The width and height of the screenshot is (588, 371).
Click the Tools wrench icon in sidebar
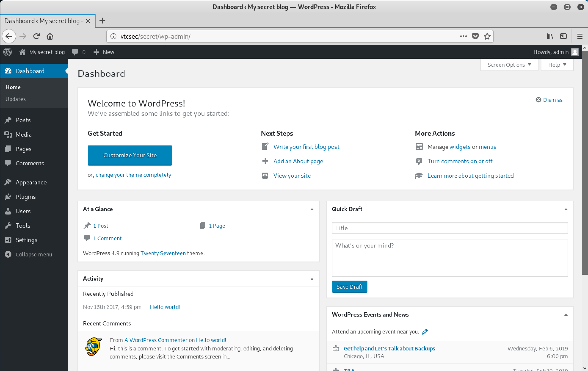pyautogui.click(x=8, y=226)
